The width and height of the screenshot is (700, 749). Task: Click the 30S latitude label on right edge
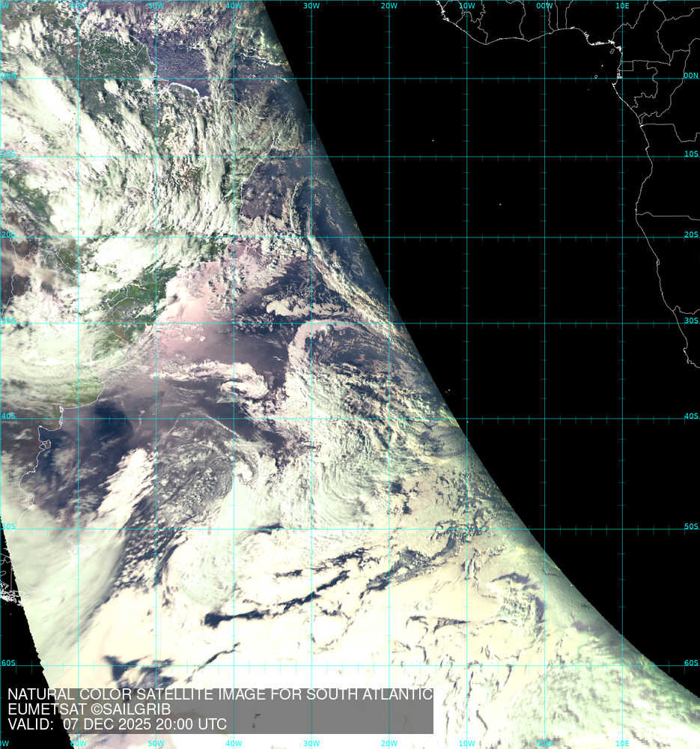coord(690,321)
